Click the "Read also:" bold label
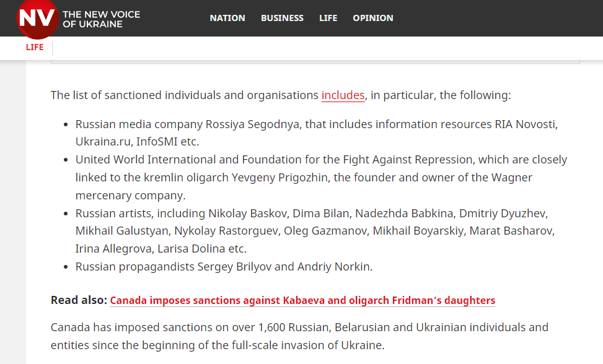The image size is (603, 364). pos(79,301)
